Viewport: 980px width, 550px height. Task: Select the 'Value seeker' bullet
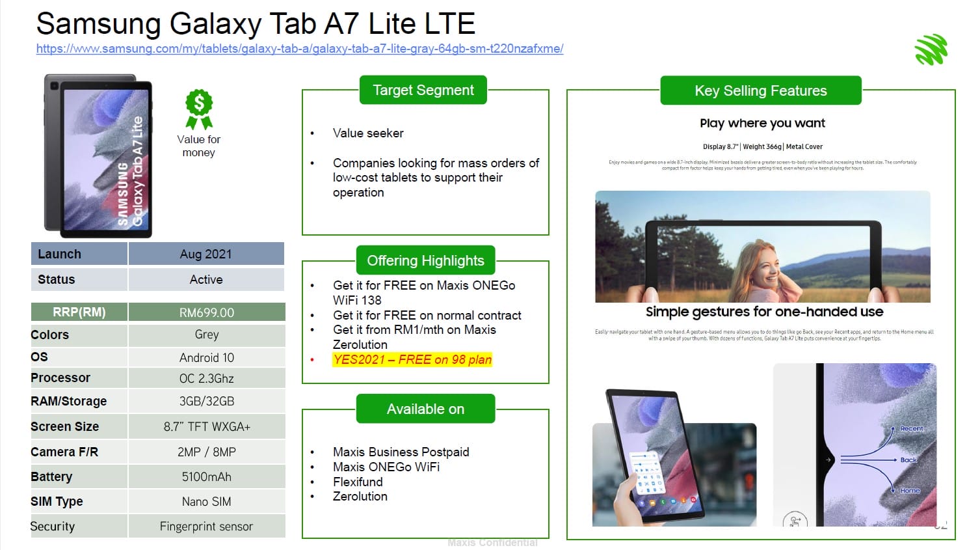coord(368,133)
